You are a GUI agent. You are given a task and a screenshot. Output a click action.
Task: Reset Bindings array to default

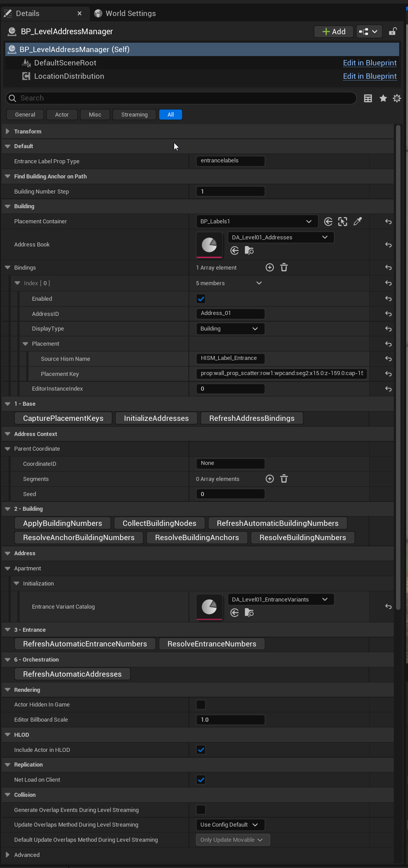(388, 267)
